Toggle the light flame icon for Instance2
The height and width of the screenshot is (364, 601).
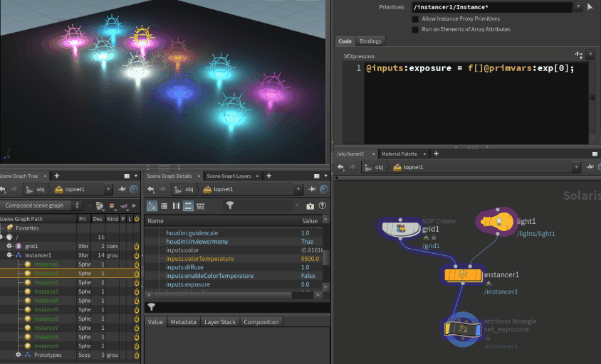click(136, 282)
